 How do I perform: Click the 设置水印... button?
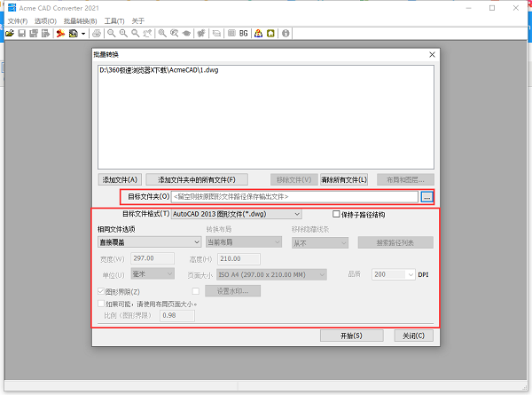coord(232,291)
